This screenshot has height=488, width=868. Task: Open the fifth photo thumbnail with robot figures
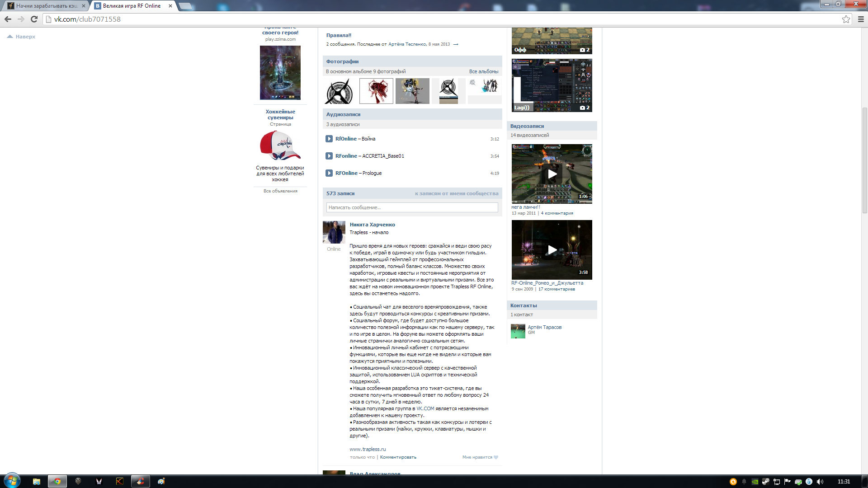(485, 91)
